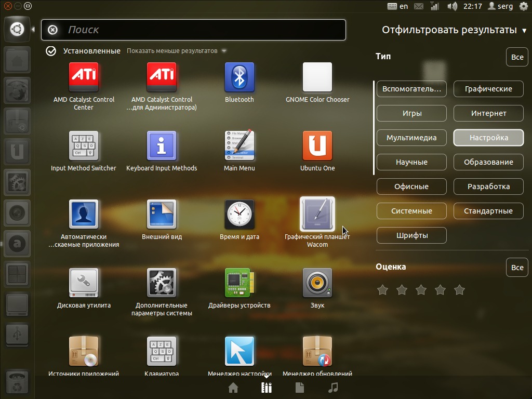Viewport: 532px width, 399px height.
Task: Open the sound volume indicator
Action: pos(452,6)
